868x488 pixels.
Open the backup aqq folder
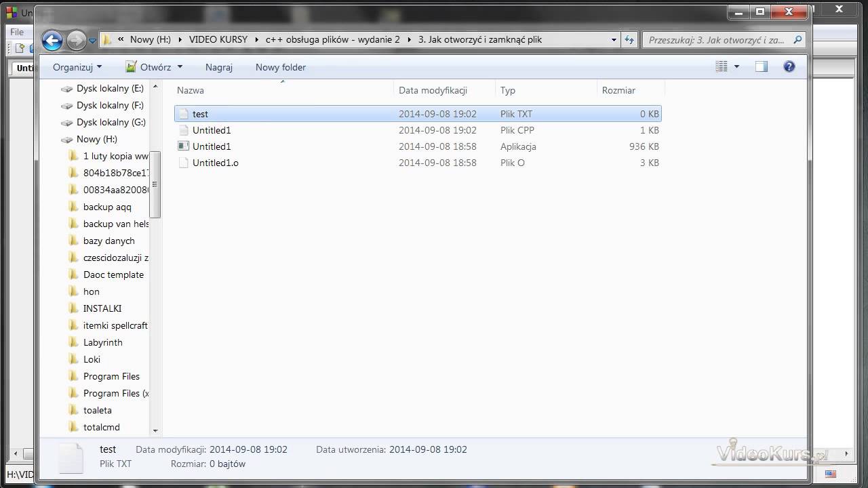click(107, 207)
